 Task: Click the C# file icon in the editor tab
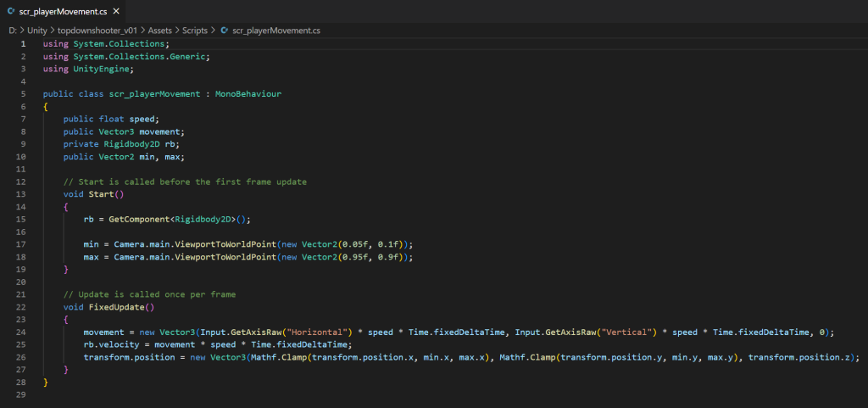pos(10,12)
